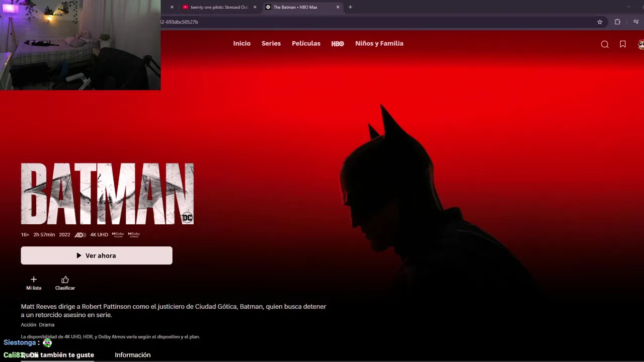Add Batman with Mi lista plus icon
The image size is (644, 362).
(x=34, y=283)
